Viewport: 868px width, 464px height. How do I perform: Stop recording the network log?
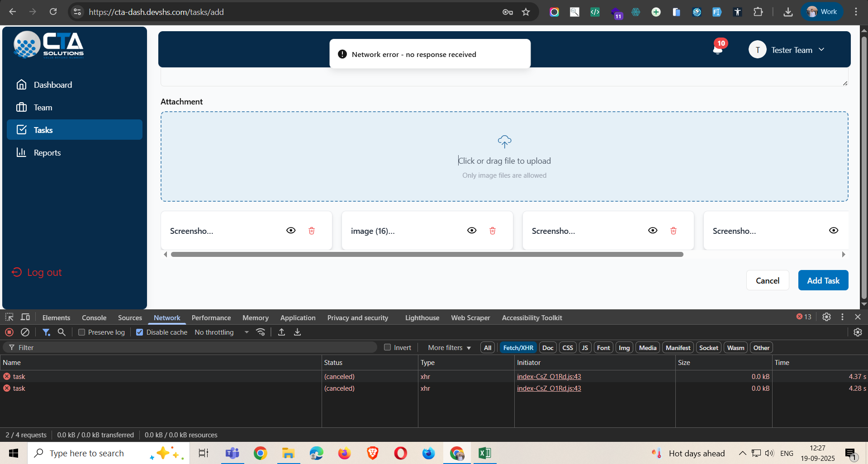pyautogui.click(x=9, y=332)
